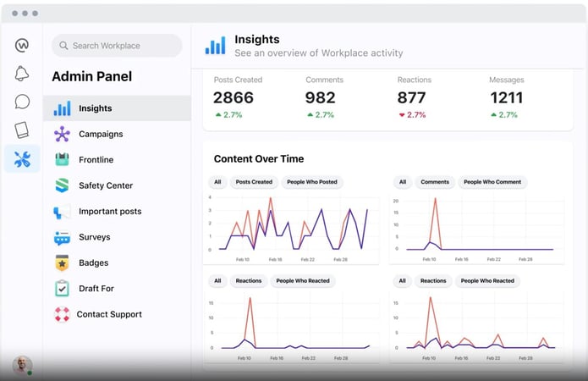Open Insights menu item

(x=117, y=108)
